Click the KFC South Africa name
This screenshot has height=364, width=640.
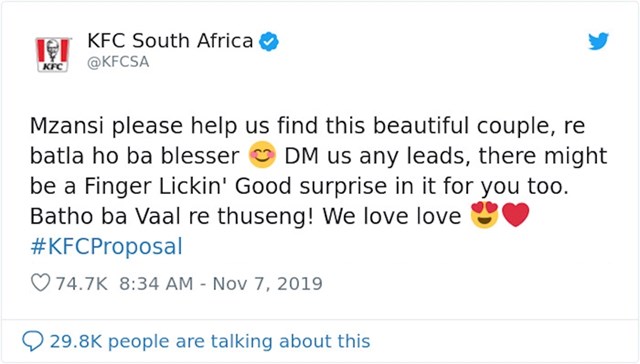170,41
